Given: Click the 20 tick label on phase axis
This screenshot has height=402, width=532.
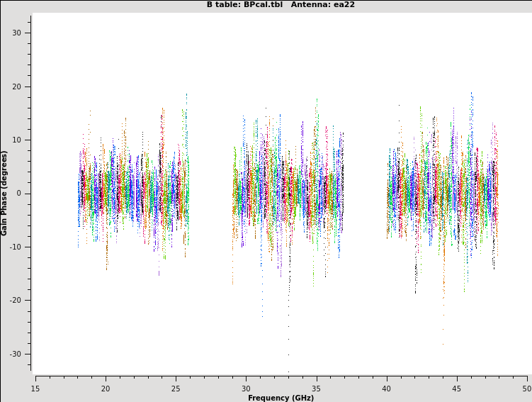Looking at the screenshot, I should 17,86.
